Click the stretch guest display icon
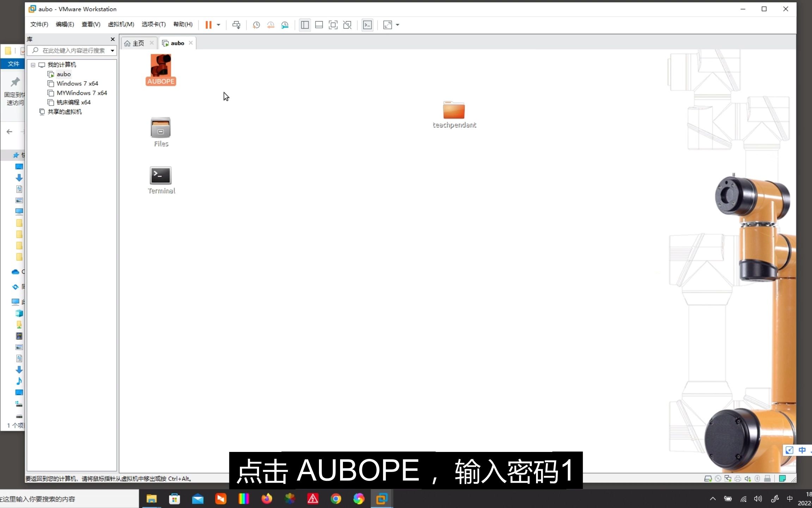Viewport: 812px width, 508px height. point(387,25)
